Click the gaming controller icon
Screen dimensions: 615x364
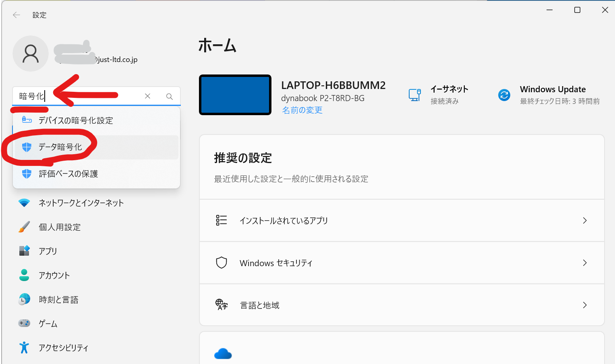point(24,323)
